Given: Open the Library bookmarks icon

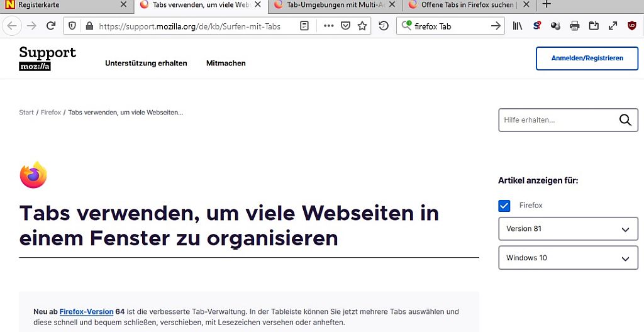Looking at the screenshot, I should coord(518,26).
